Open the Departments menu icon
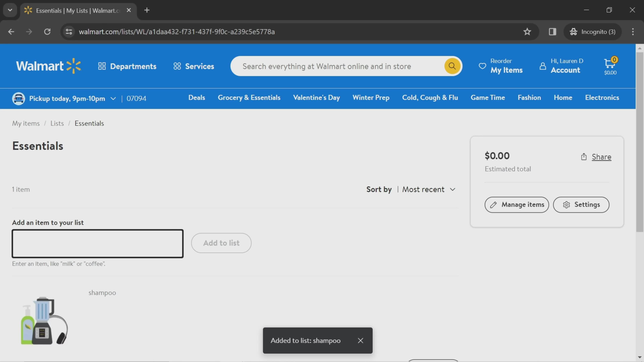Screen dimensions: 644x362 [x=102, y=66]
